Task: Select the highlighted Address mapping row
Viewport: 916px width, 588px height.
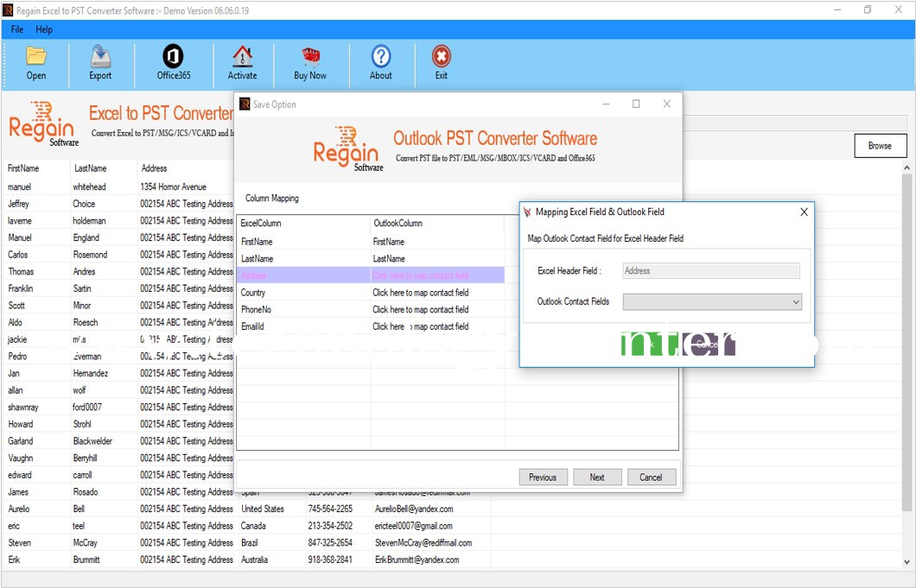Action: pos(371,275)
